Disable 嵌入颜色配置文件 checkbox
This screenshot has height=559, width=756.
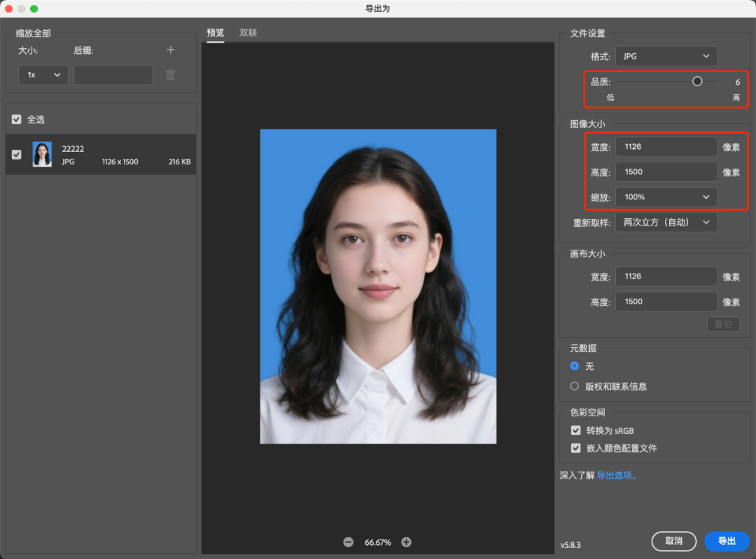point(575,448)
